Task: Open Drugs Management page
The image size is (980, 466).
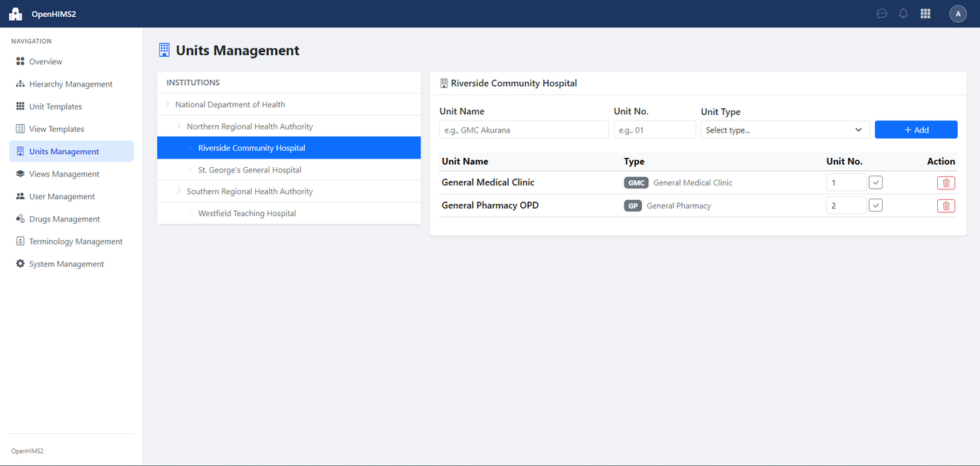Action: pos(71,218)
